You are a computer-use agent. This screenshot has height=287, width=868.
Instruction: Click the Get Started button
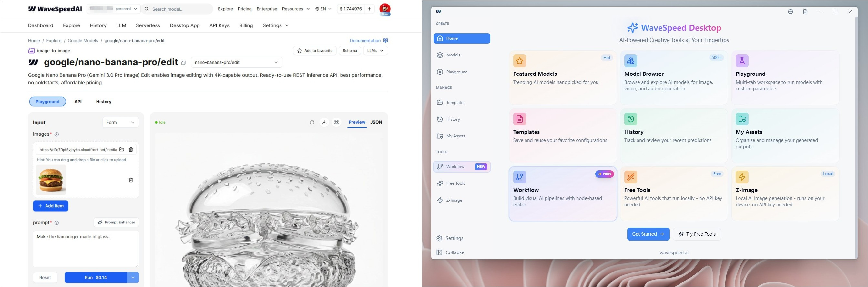648,234
